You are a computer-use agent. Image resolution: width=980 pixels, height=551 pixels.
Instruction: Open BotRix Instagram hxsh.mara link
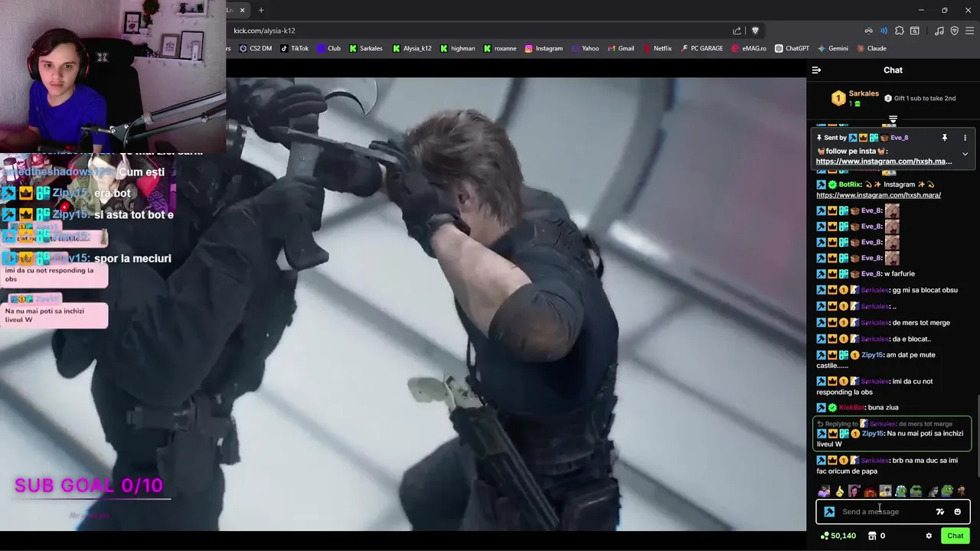[x=878, y=195]
